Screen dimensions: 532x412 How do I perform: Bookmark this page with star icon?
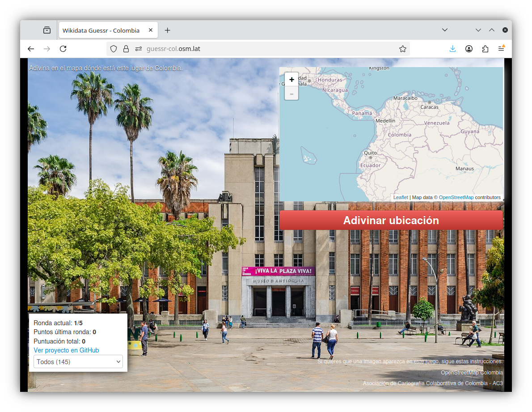pos(402,49)
